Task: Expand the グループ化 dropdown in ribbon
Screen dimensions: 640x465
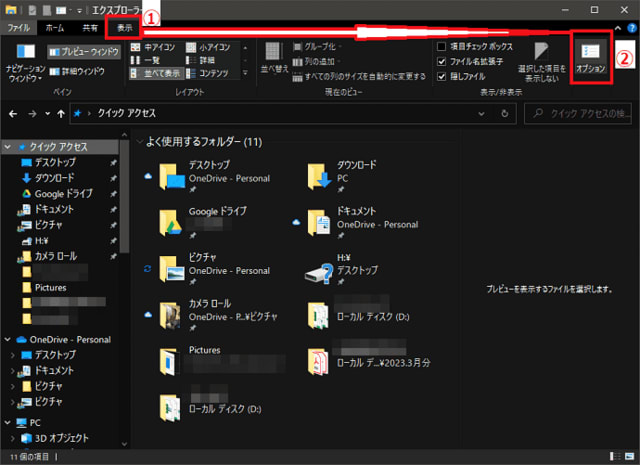Action: (322, 46)
